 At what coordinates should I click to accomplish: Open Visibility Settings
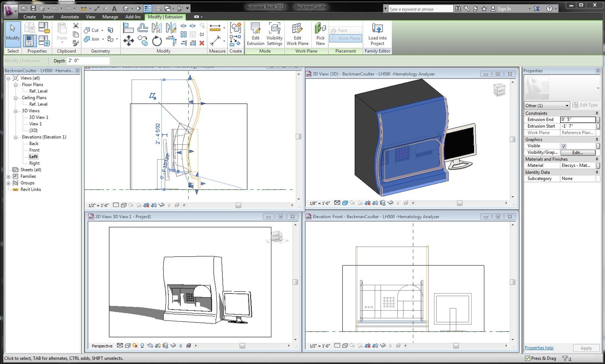[x=274, y=34]
